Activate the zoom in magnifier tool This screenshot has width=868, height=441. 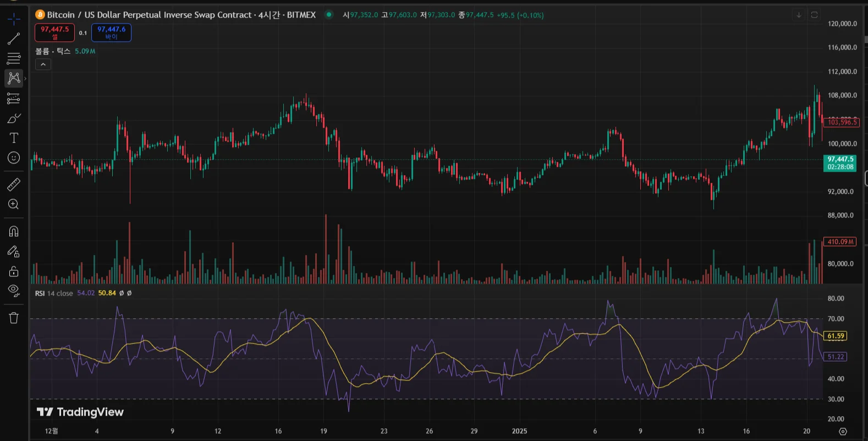click(14, 204)
